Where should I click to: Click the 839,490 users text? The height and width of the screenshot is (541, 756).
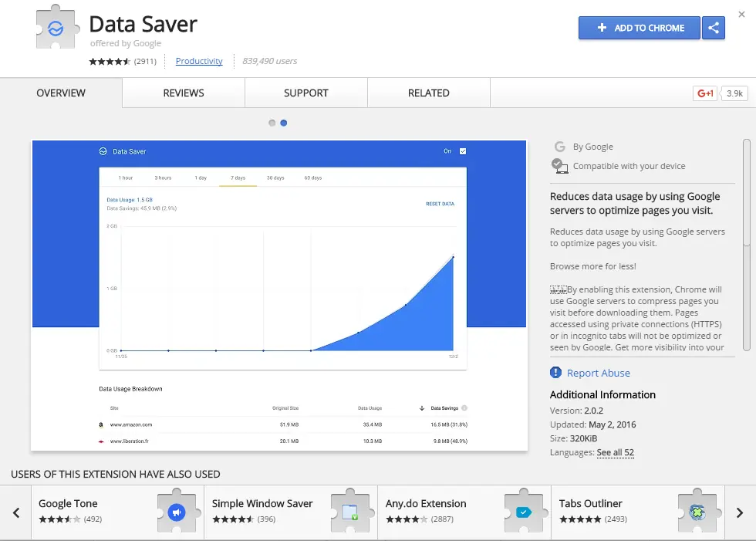pos(269,61)
